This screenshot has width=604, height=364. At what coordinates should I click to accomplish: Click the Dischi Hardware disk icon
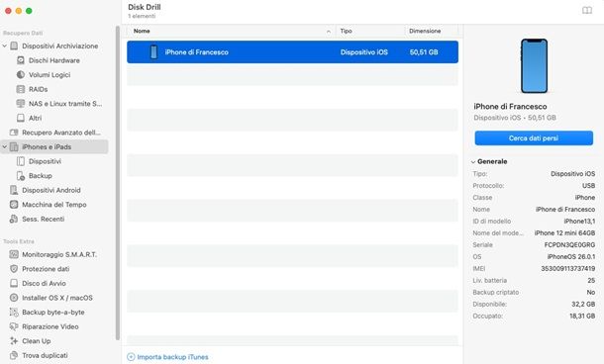click(21, 60)
